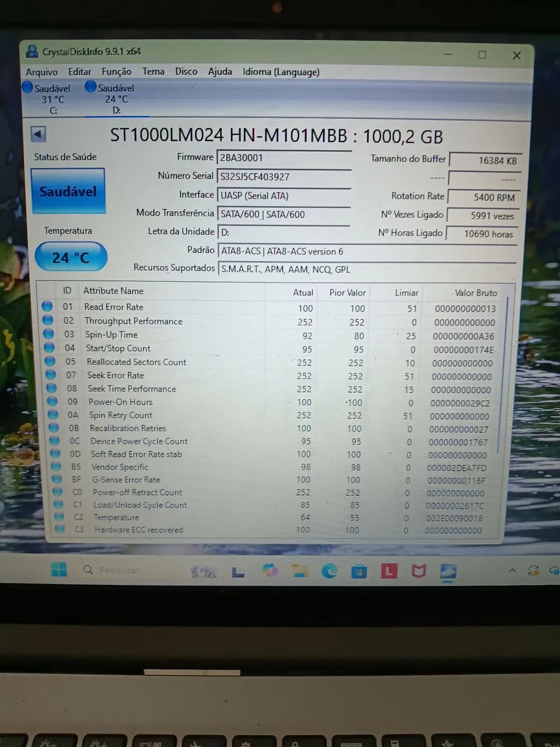Open Microsoft Store from the taskbar
Screen dimensions: 560x747
(x=359, y=571)
